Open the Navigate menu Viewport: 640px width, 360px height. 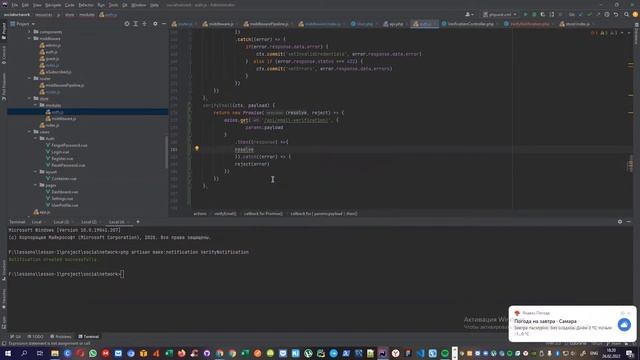tap(53, 5)
